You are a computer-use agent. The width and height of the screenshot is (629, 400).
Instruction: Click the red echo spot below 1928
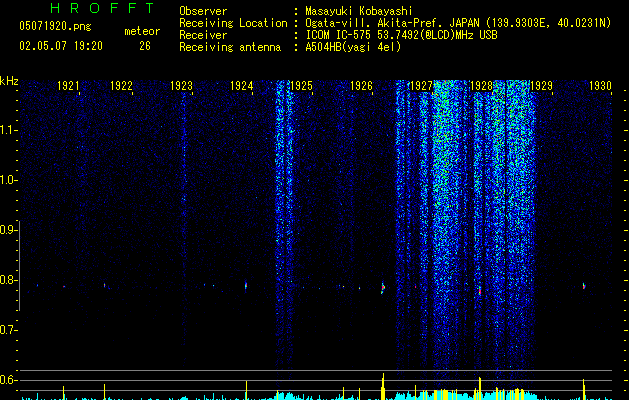[x=480, y=290]
